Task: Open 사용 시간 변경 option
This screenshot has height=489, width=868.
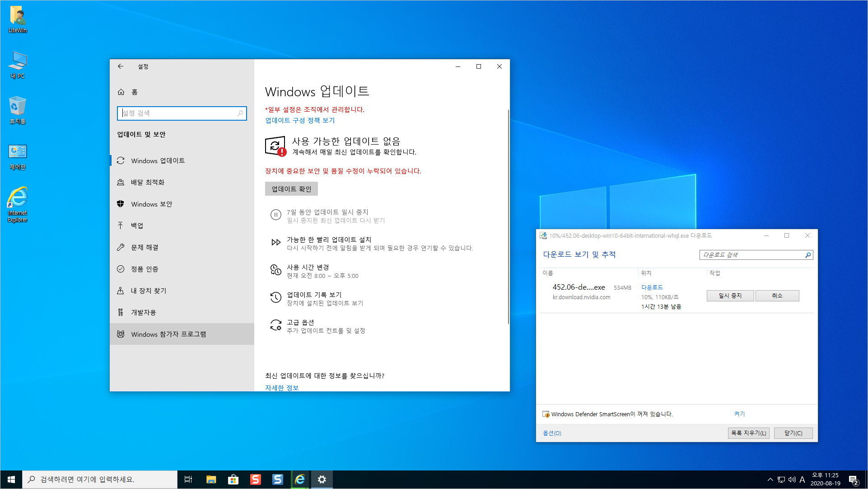Action: [x=314, y=272]
